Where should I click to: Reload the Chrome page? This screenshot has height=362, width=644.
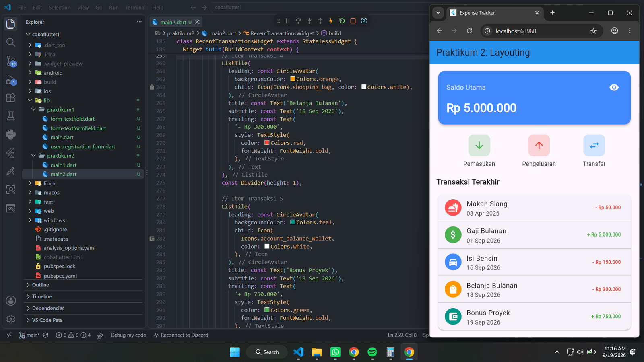pyautogui.click(x=469, y=31)
